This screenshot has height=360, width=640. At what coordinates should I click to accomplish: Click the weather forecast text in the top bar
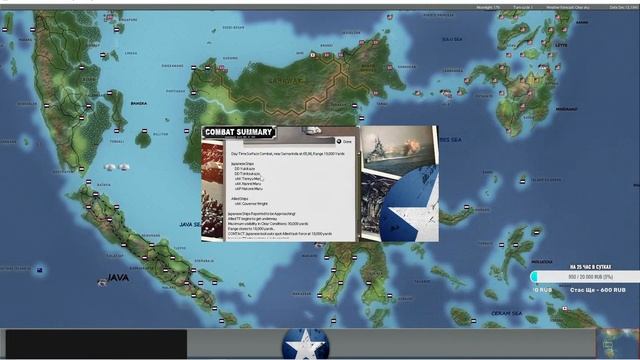click(x=567, y=7)
